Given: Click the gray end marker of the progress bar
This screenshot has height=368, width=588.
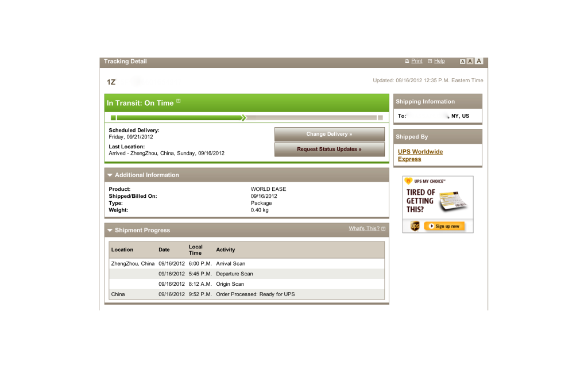Looking at the screenshot, I should coord(380,118).
